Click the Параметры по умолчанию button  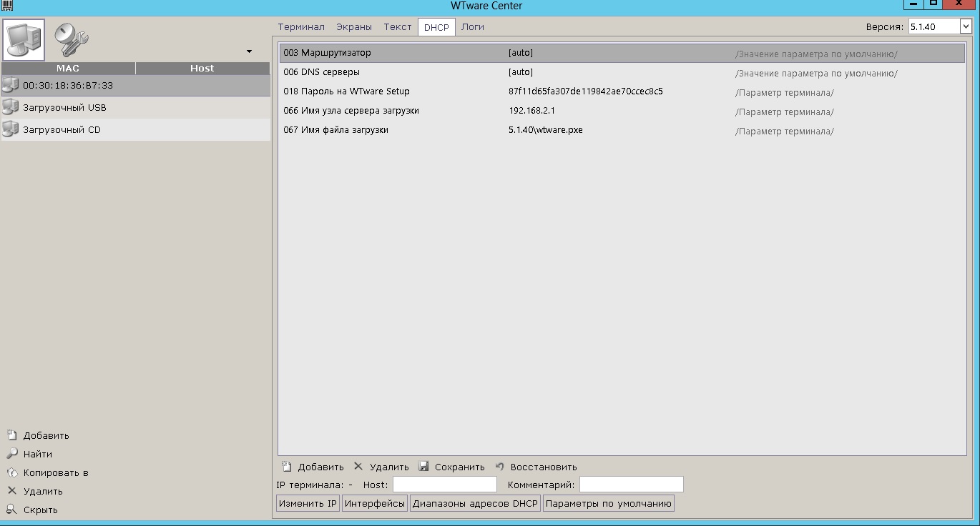(608, 504)
